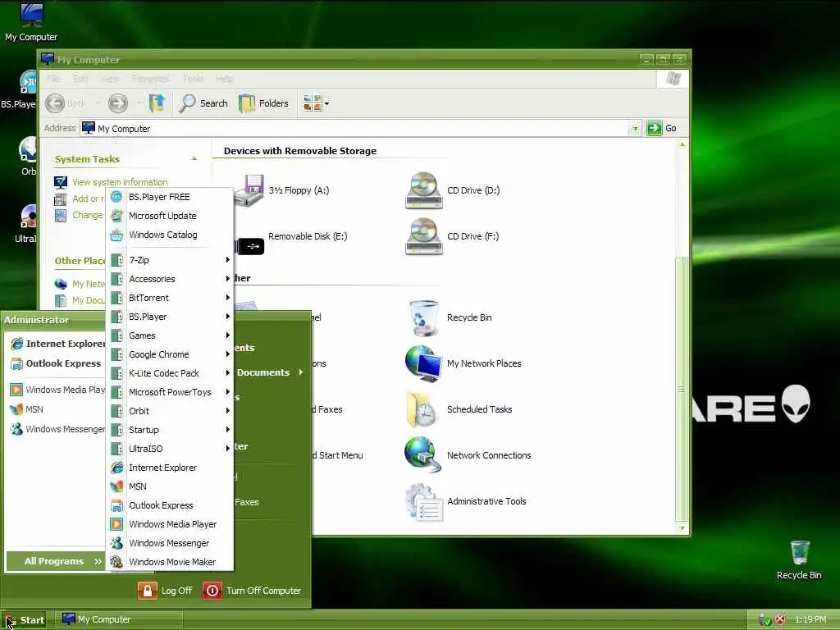Launch Windows Media Player from All Programs list

pos(171,524)
